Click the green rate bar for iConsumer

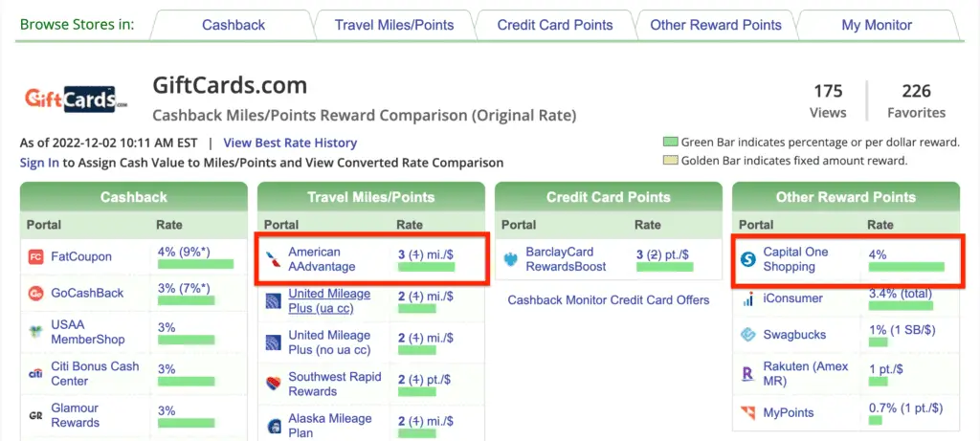[x=901, y=305]
